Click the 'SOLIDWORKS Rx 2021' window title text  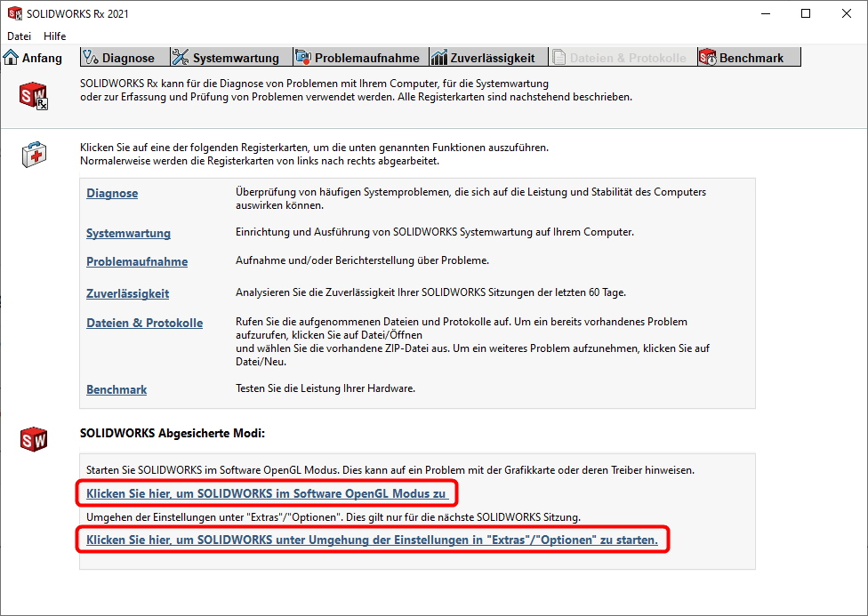(77, 14)
